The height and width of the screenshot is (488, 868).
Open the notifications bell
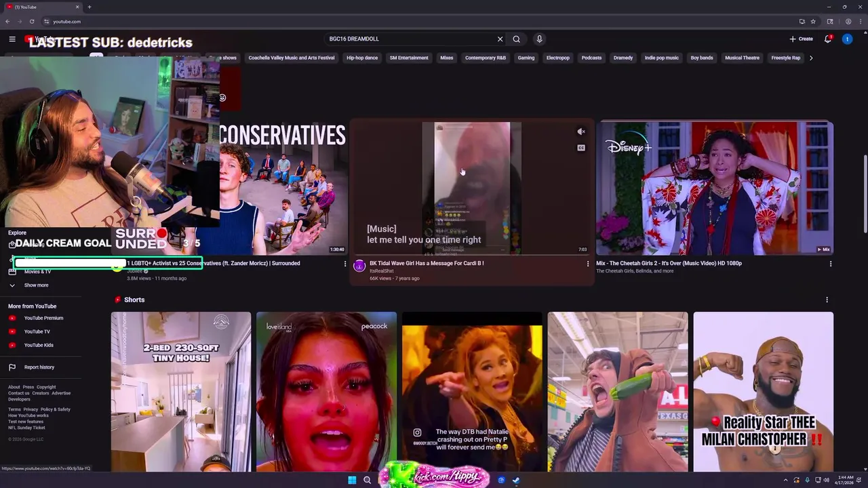click(x=828, y=39)
